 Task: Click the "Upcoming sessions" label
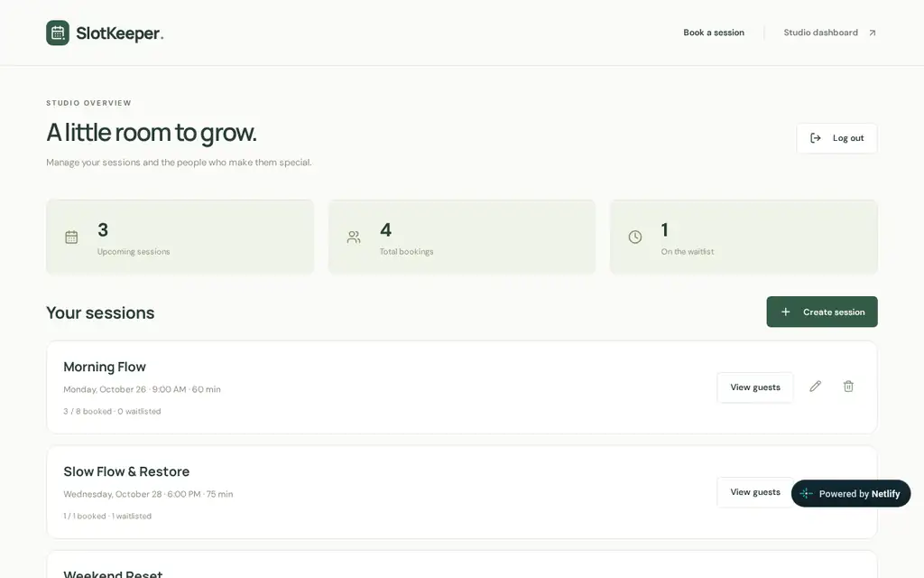tap(134, 252)
